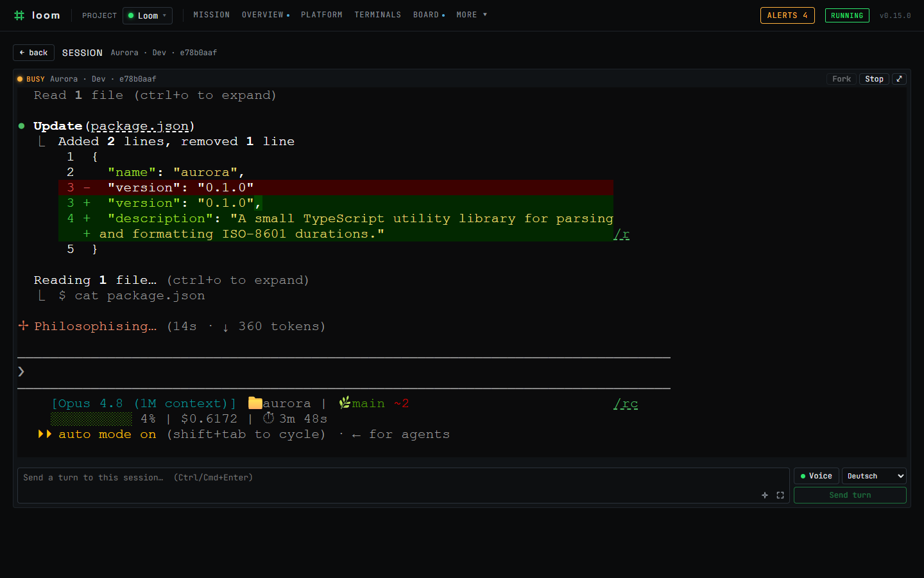Click the '~2' changes indicator

pos(402,403)
